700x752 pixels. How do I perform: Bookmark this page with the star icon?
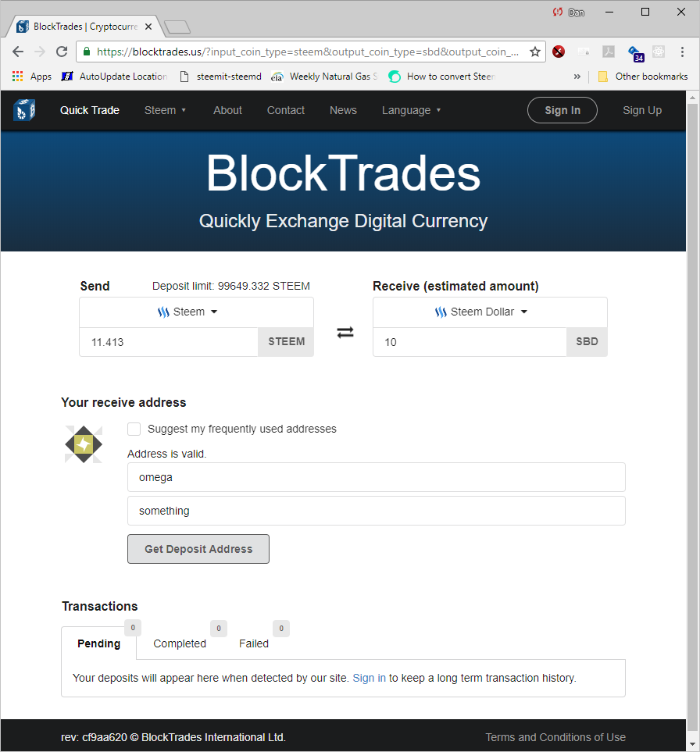535,52
